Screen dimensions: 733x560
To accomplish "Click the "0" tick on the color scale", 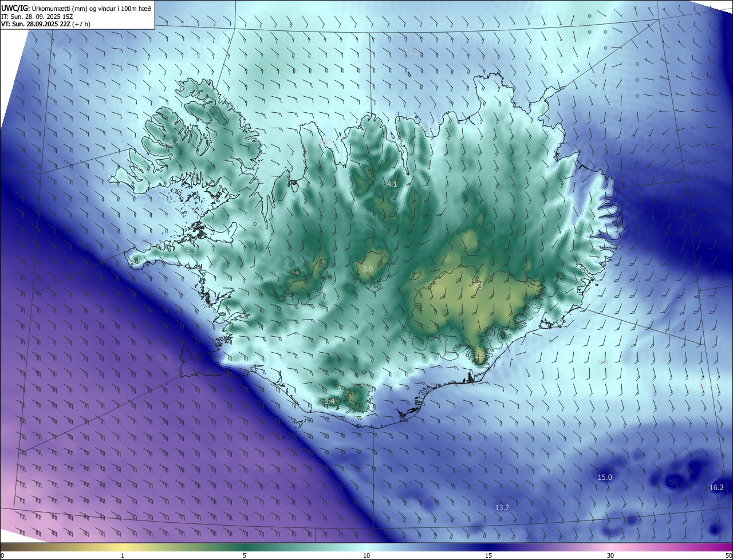I will click(2, 555).
